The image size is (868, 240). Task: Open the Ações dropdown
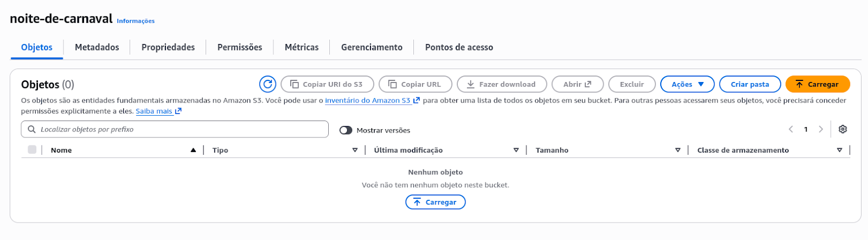(x=687, y=84)
